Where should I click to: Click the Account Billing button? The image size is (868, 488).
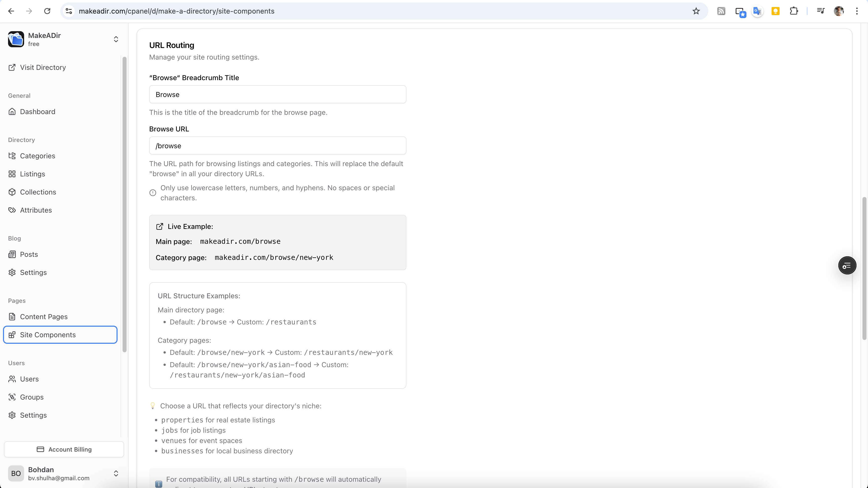point(64,449)
